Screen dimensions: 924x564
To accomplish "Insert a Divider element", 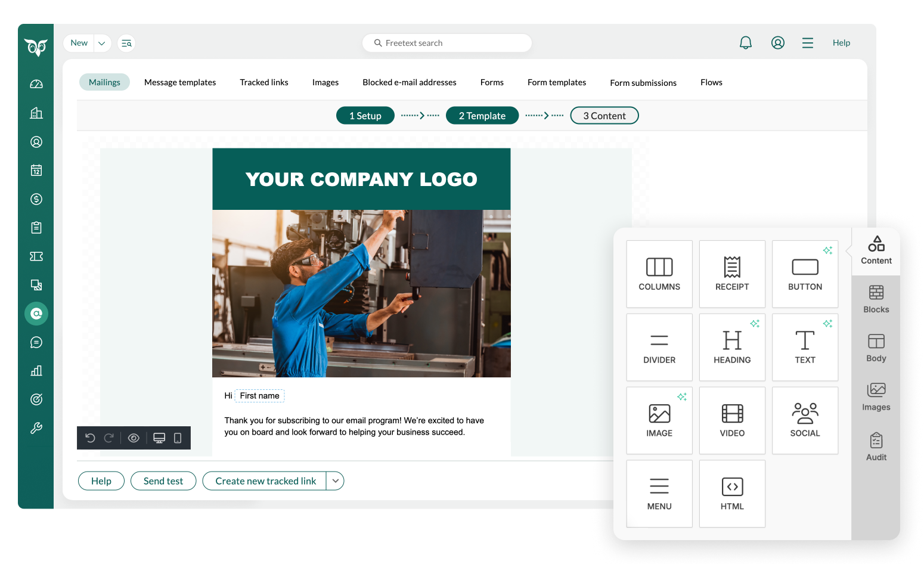I will tap(659, 348).
